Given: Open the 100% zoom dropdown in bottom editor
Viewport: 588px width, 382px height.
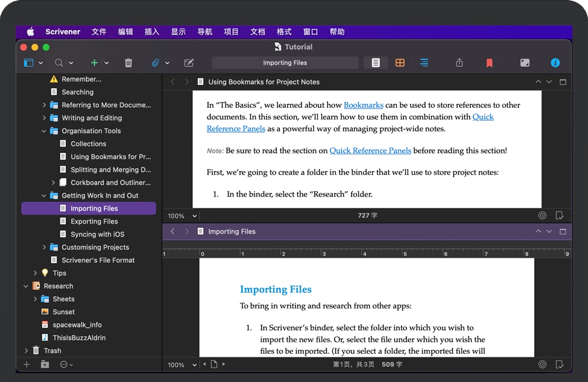Looking at the screenshot, I should 180,365.
